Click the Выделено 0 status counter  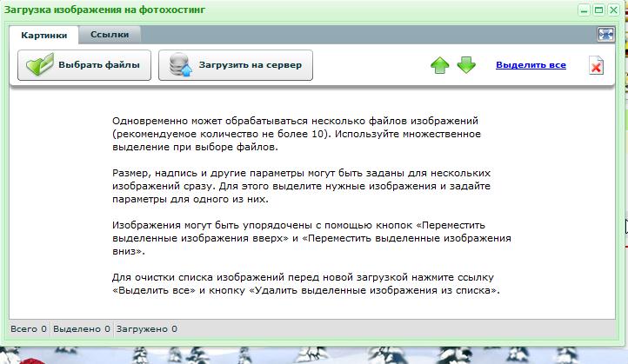tap(81, 329)
